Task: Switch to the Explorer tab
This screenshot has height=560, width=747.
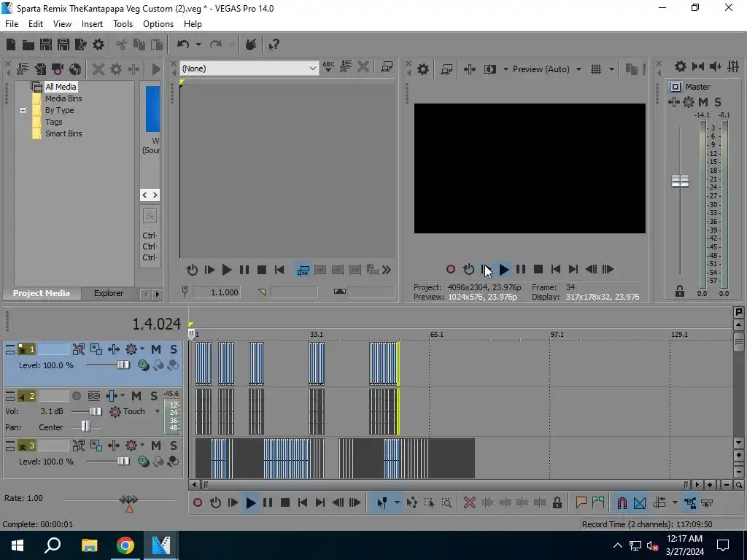Action: point(109,293)
